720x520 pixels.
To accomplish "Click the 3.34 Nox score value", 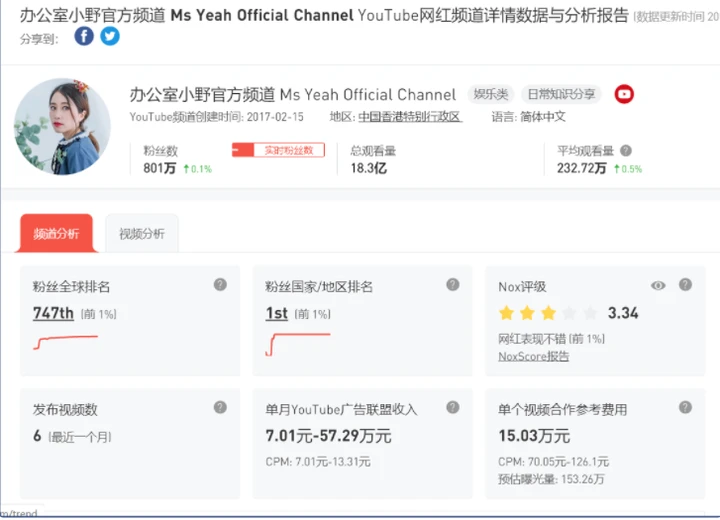I will (623, 313).
